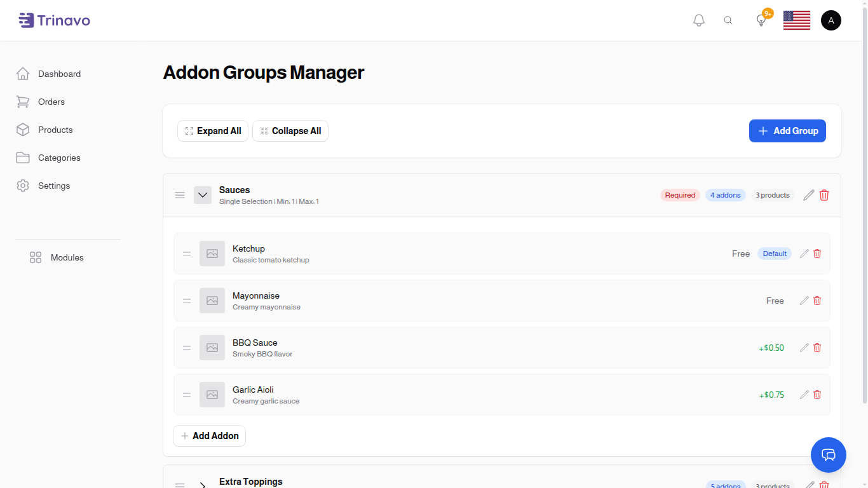Click the search icon in the header
The width and height of the screenshot is (868, 488).
tap(728, 20)
